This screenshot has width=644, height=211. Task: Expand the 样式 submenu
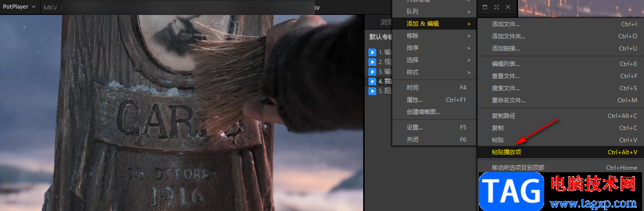pyautogui.click(x=434, y=72)
